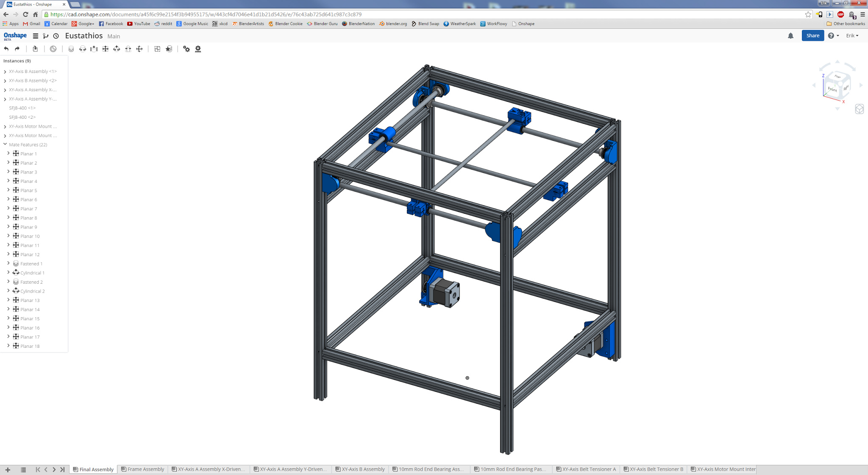This screenshot has width=868, height=475.
Task: Open the versions branch icon
Action: click(x=46, y=36)
